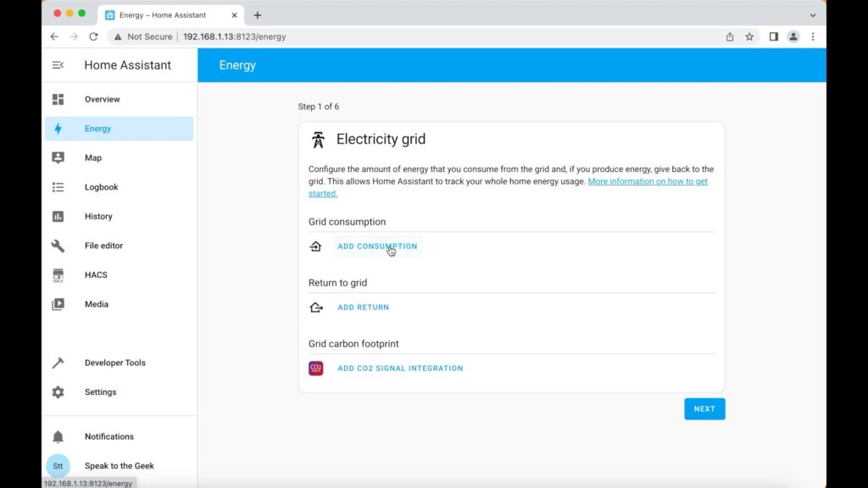
Task: Go forward in browser history
Action: point(75,36)
